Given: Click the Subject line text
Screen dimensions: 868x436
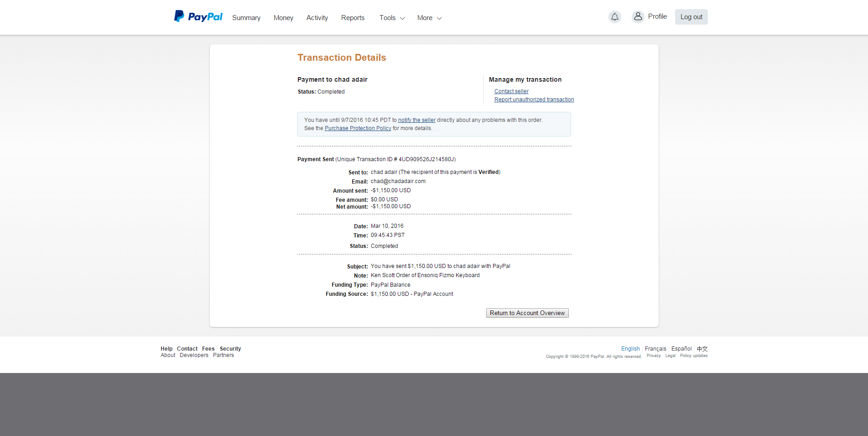Looking at the screenshot, I should (441, 266).
